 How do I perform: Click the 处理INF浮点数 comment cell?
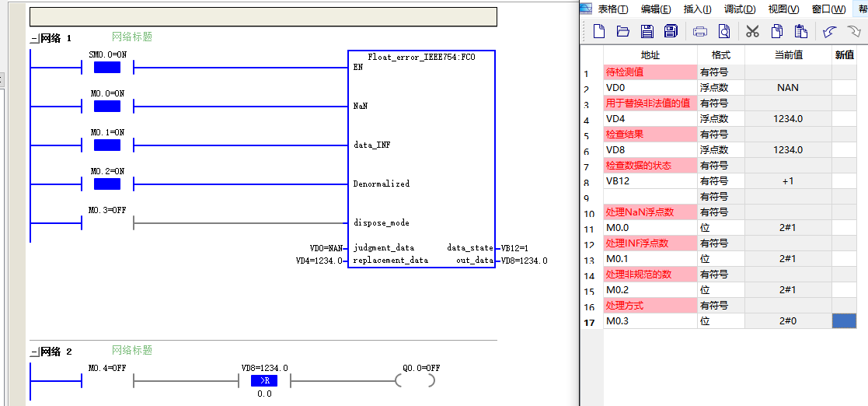click(x=650, y=243)
